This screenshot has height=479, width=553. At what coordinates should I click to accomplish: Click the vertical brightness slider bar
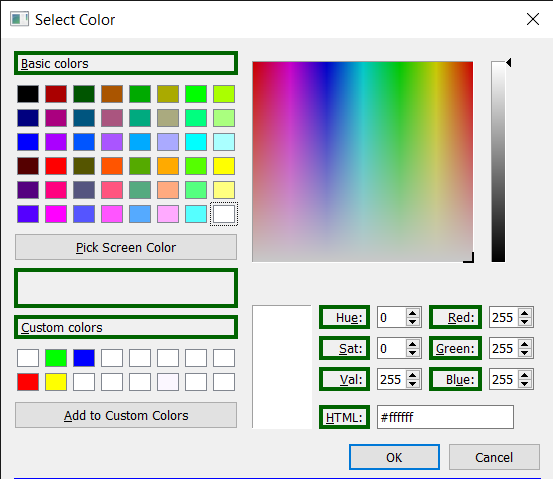pyautogui.click(x=498, y=162)
